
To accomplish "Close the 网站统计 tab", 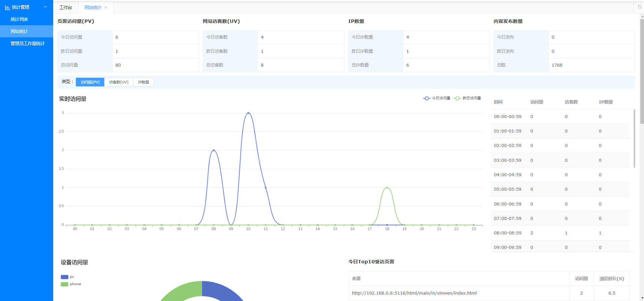I will pos(106,7).
